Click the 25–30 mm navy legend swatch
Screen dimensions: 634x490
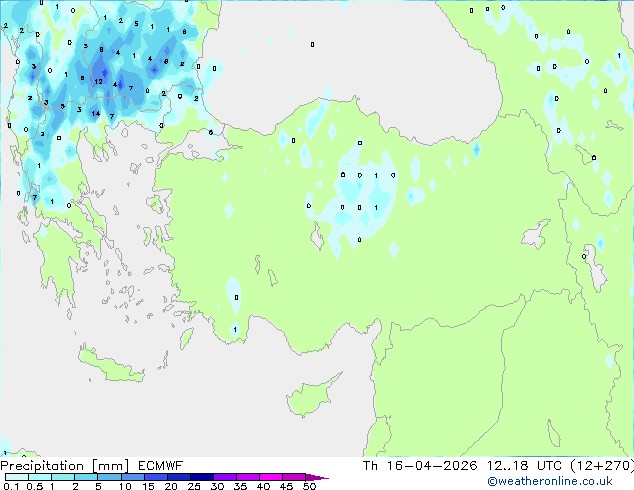(x=202, y=477)
